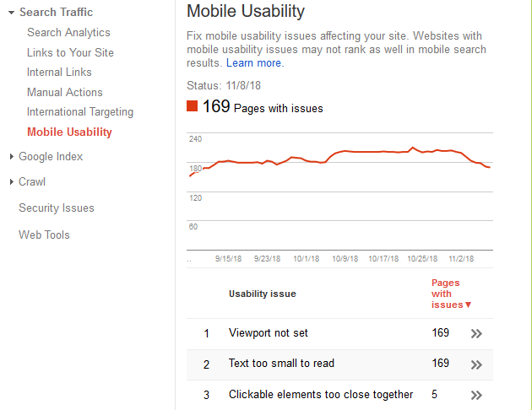
Task: Expand the Google Index section
Action: click(x=12, y=156)
